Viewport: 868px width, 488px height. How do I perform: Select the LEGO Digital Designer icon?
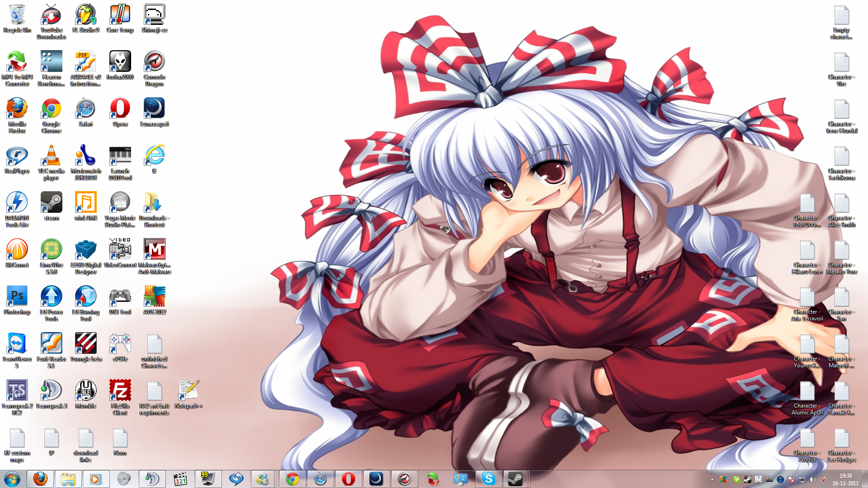coord(86,257)
